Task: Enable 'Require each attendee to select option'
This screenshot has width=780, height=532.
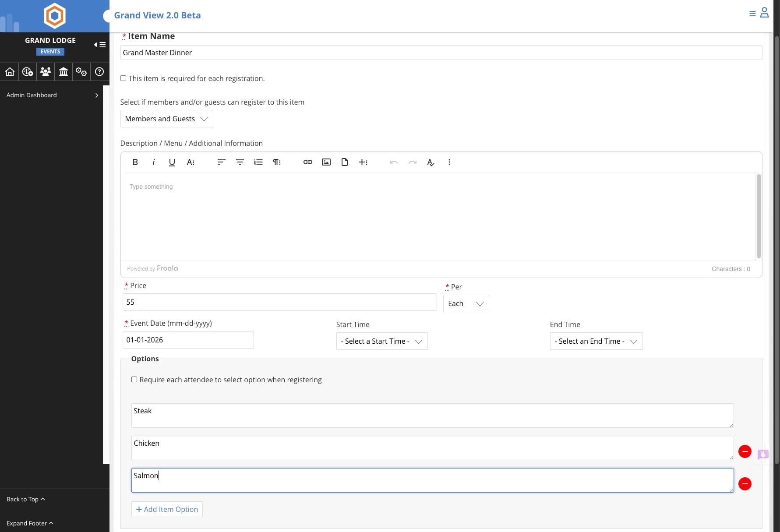Action: (134, 380)
